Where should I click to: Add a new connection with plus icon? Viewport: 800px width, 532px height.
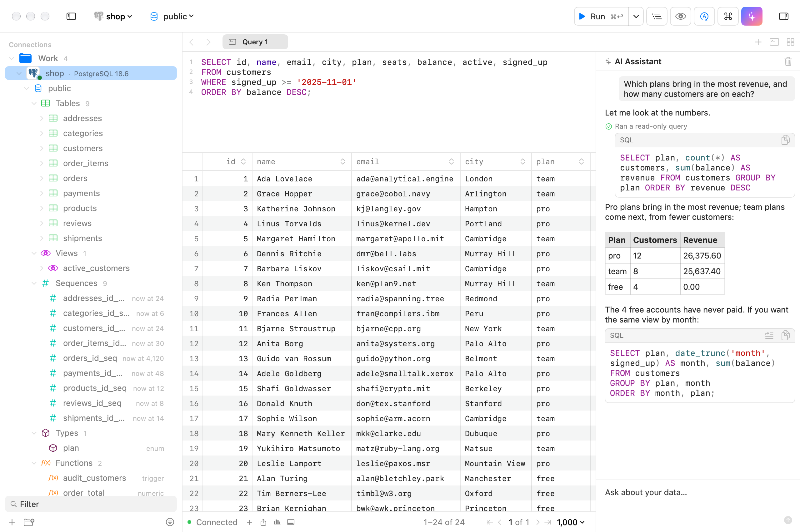click(12, 522)
